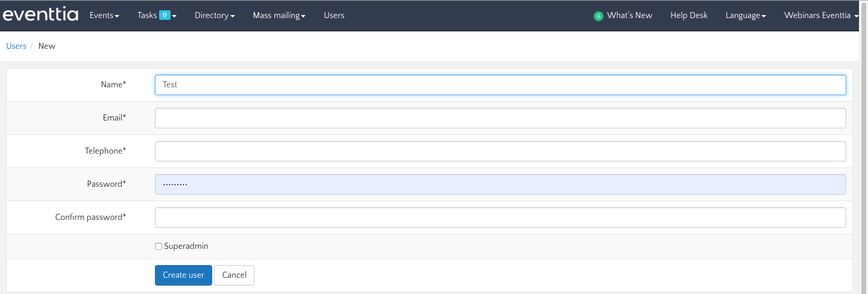Image resolution: width=868 pixels, height=294 pixels.
Task: Click the green What's New notification badge
Action: tap(598, 16)
